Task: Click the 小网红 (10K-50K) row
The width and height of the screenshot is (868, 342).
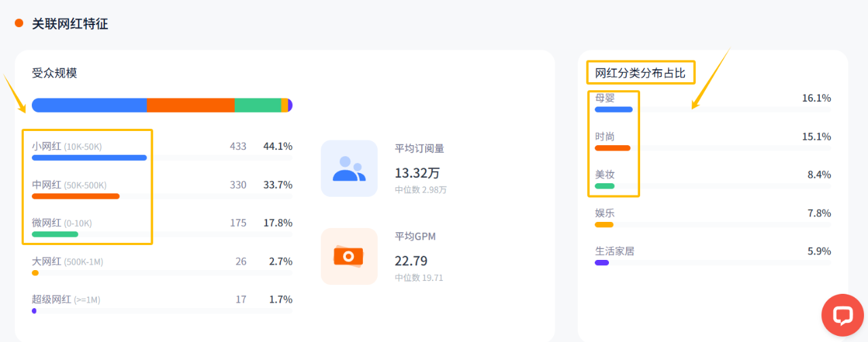Action: [162, 151]
